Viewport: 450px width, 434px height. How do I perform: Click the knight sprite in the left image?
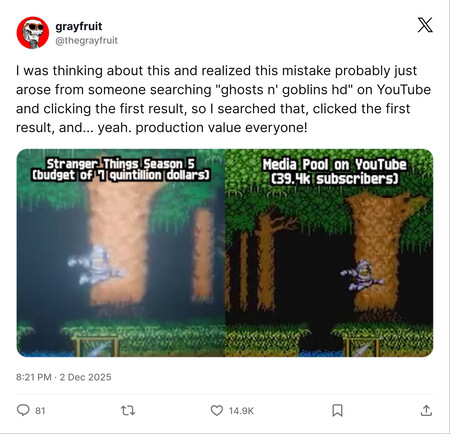pyautogui.click(x=96, y=265)
